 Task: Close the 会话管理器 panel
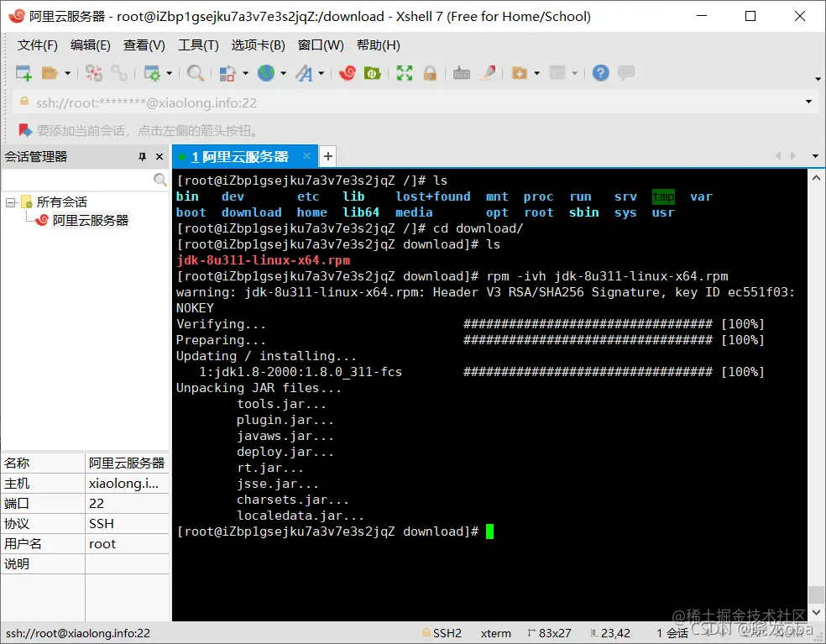tap(159, 156)
